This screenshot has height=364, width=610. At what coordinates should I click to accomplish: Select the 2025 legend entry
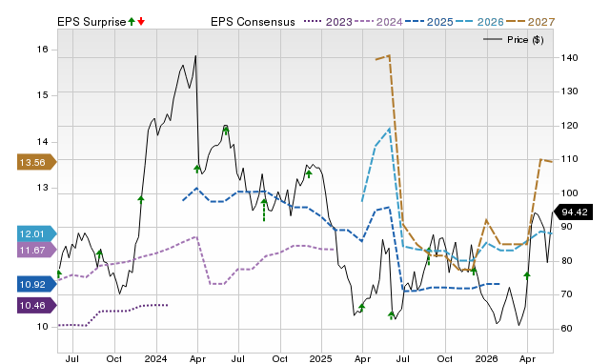[x=429, y=22]
